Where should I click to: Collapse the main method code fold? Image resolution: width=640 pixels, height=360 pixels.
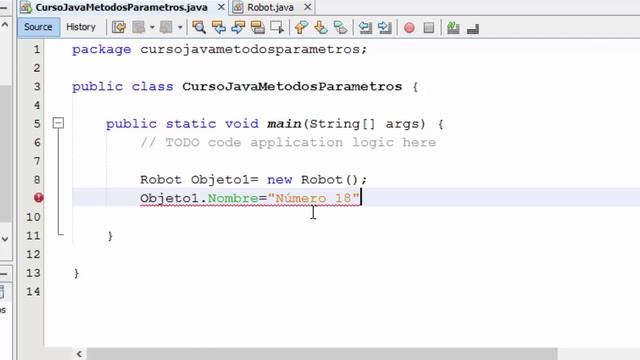pos(58,123)
